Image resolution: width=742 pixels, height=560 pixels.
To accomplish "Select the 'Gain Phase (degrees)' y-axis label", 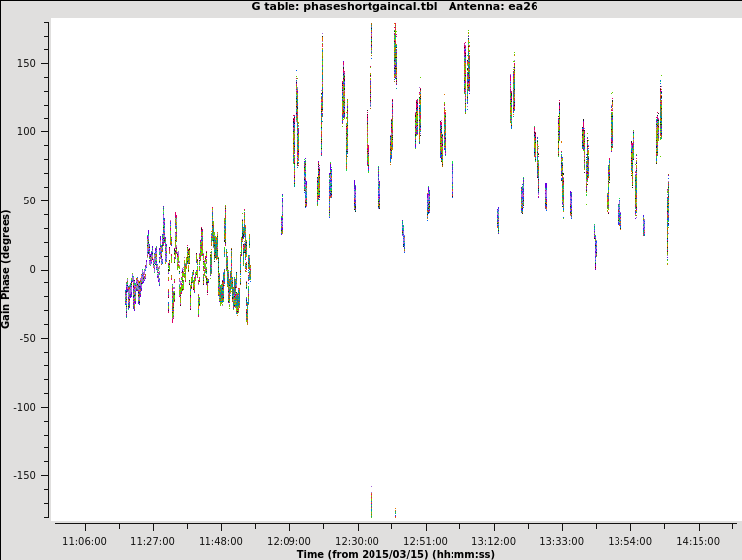I will 6,269.
